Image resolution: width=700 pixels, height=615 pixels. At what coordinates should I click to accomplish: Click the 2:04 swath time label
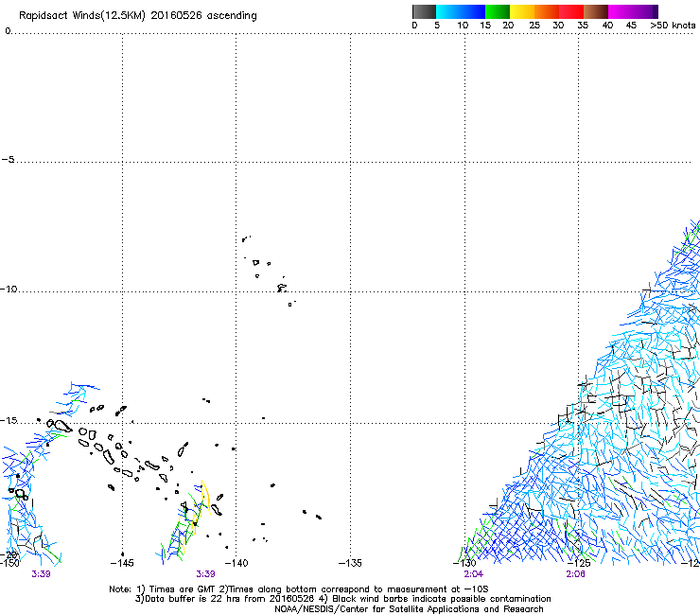473,574
